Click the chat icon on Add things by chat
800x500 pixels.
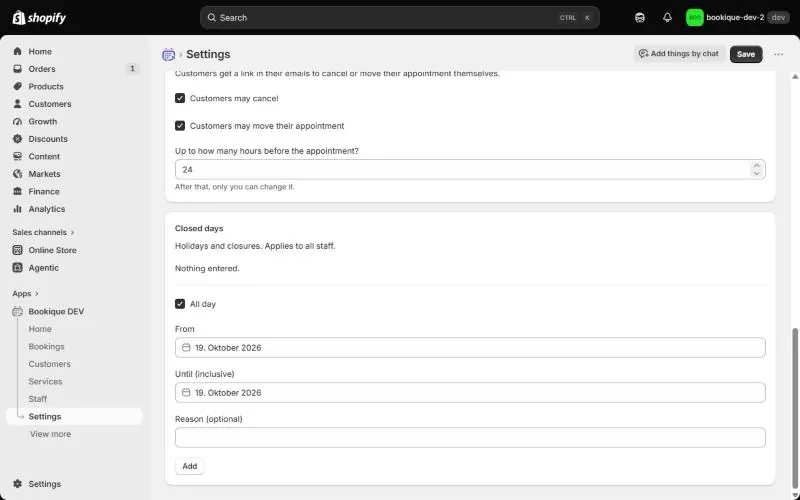tap(643, 54)
